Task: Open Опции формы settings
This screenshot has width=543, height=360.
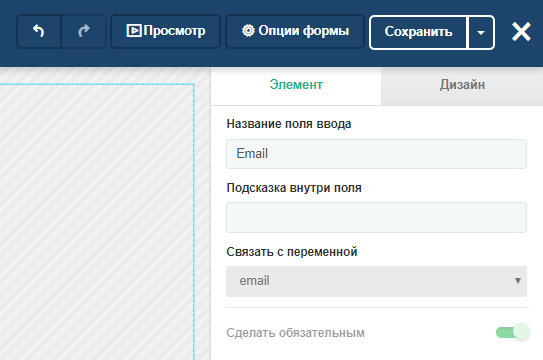Action: pyautogui.click(x=295, y=32)
